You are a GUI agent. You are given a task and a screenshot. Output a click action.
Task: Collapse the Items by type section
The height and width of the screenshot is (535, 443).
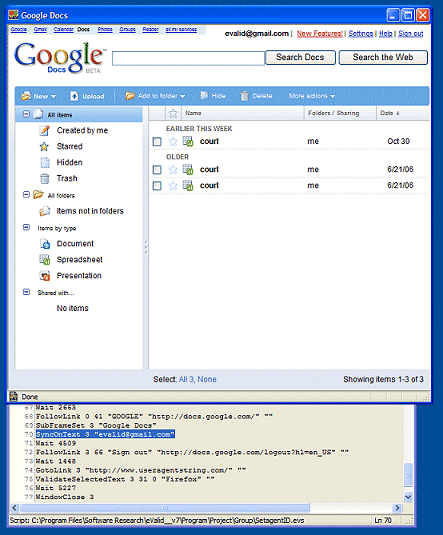click(x=26, y=227)
